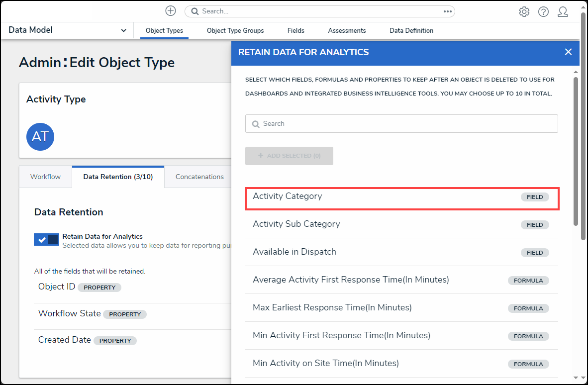Screen dimensions: 588x385
Task: Click the search bar ellipsis icon
Action: [447, 11]
